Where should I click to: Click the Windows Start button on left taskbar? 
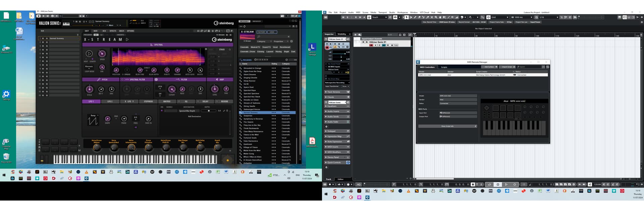[4, 175]
